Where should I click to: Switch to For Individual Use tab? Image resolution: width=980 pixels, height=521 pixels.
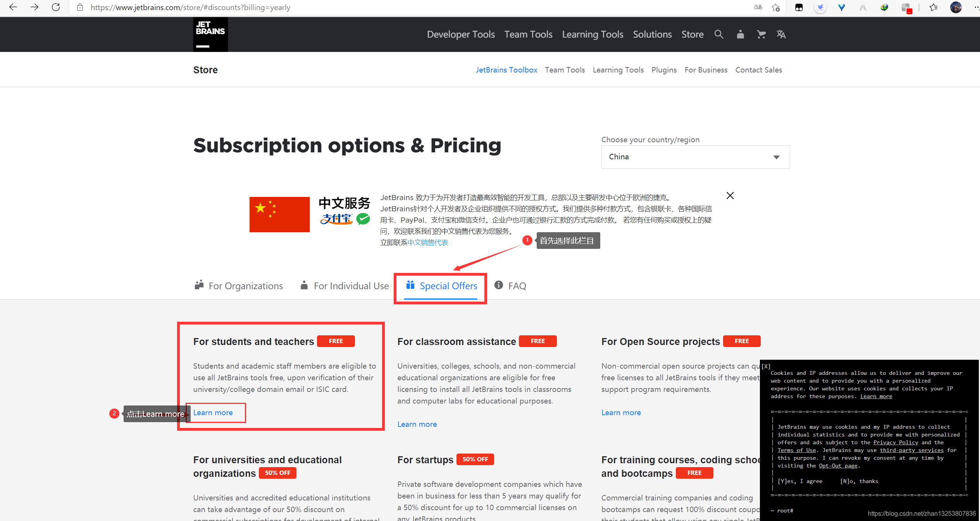click(x=344, y=286)
